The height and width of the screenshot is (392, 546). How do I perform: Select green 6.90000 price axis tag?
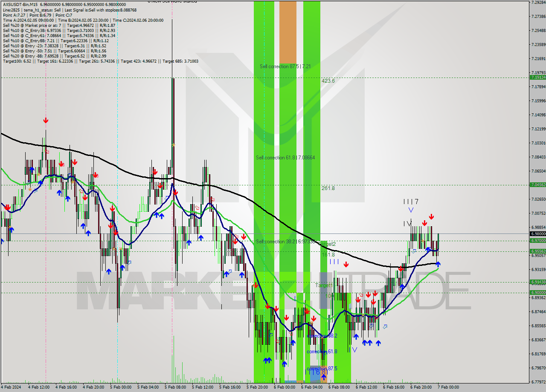(537, 292)
